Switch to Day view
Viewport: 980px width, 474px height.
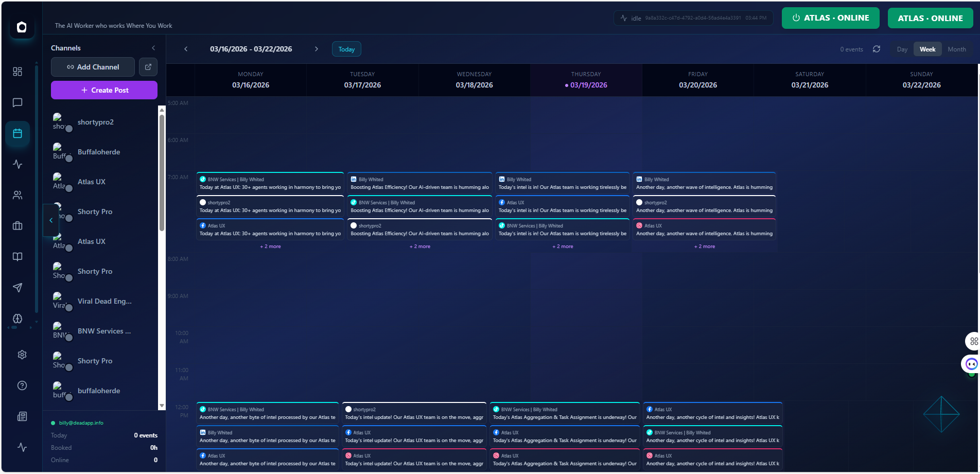pos(902,49)
